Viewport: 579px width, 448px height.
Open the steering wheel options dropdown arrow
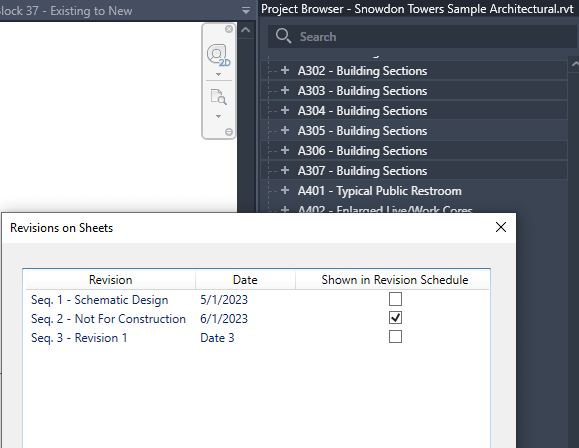[x=218, y=74]
